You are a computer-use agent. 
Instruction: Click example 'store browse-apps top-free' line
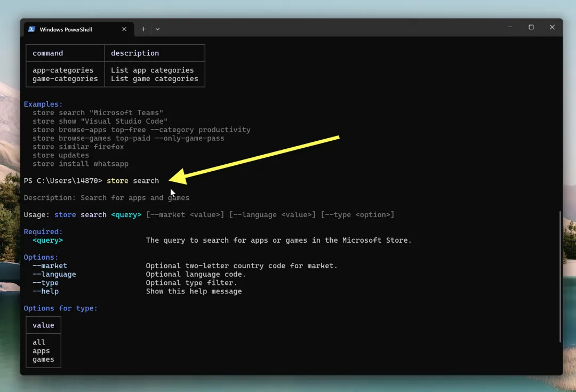click(x=141, y=130)
